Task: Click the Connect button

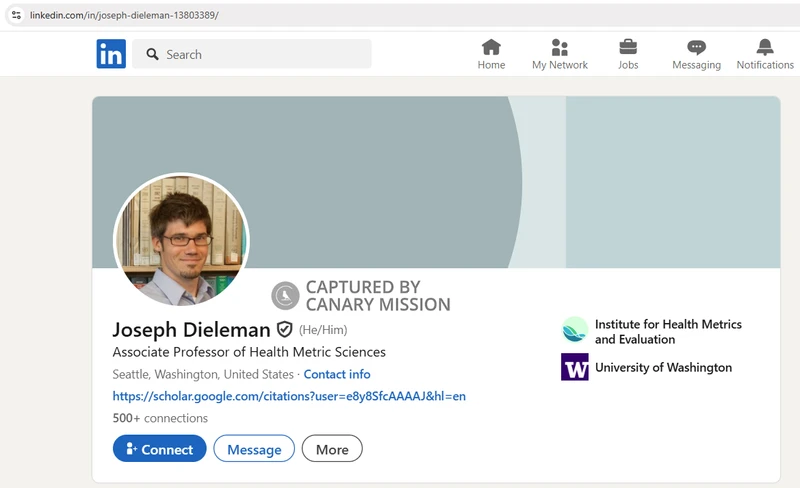Action: 160,449
